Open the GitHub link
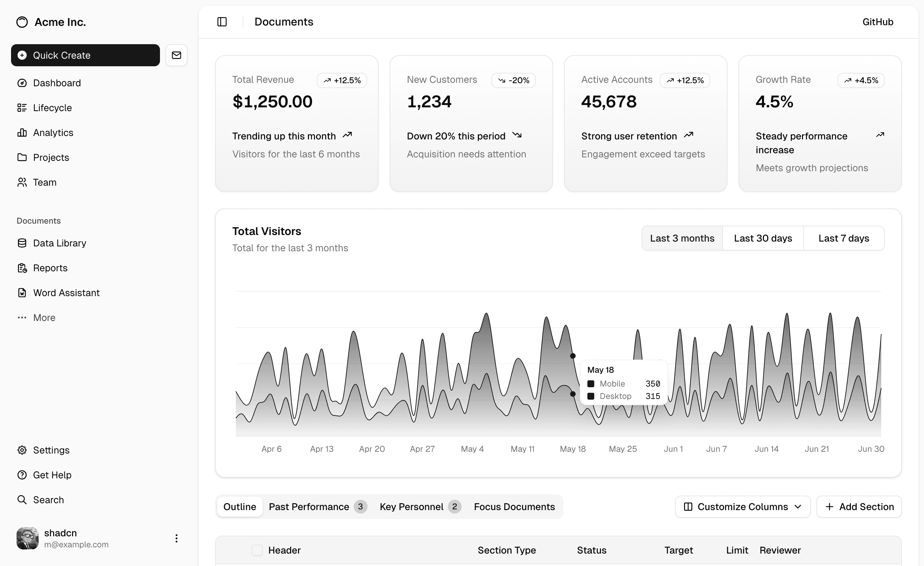The image size is (924, 566). coord(878,22)
